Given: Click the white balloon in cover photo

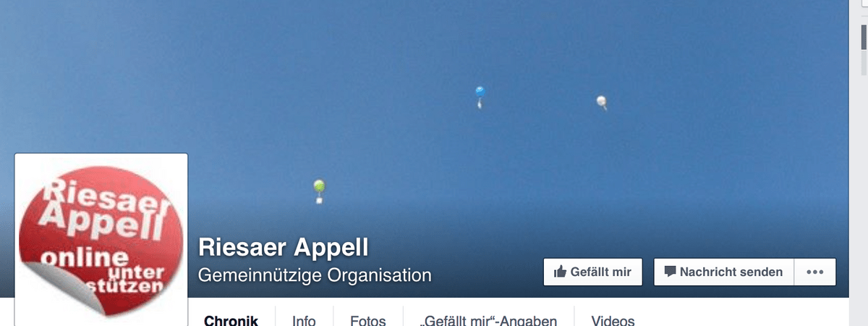Looking at the screenshot, I should (601, 102).
